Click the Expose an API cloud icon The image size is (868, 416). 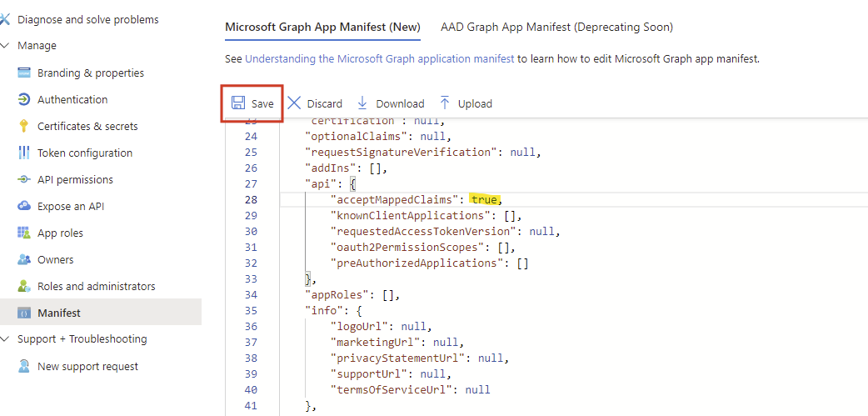coord(23,206)
